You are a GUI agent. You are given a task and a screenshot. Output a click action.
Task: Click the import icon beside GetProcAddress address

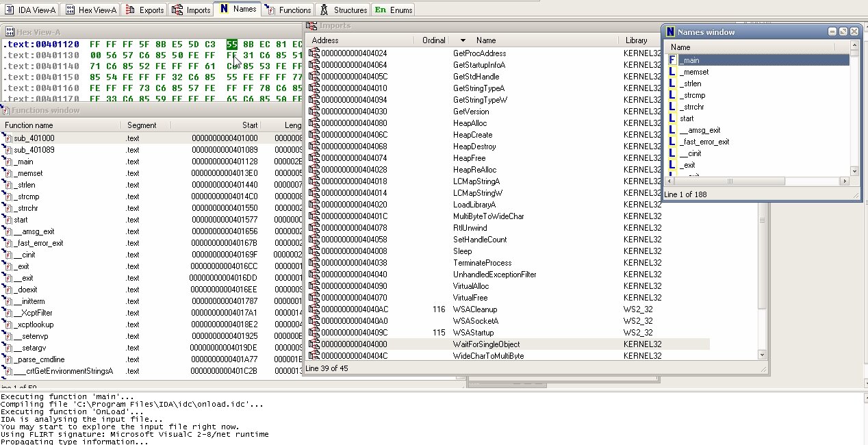pyautogui.click(x=314, y=53)
